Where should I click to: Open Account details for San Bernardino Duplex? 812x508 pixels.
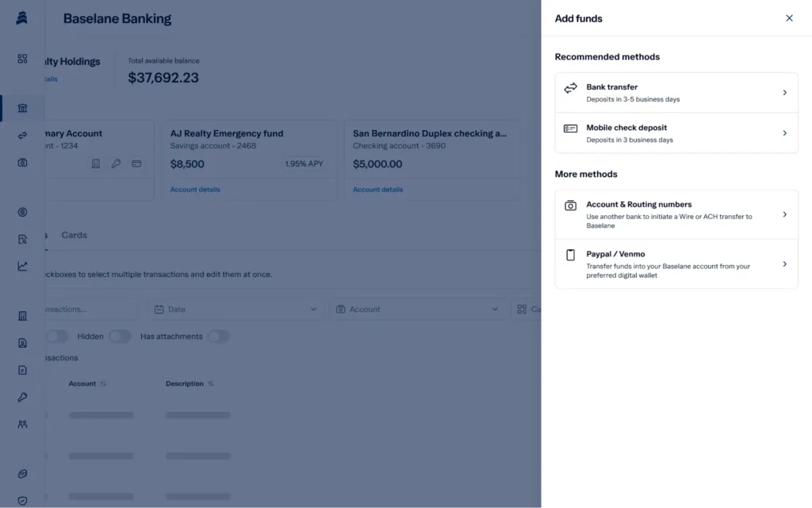pos(377,189)
